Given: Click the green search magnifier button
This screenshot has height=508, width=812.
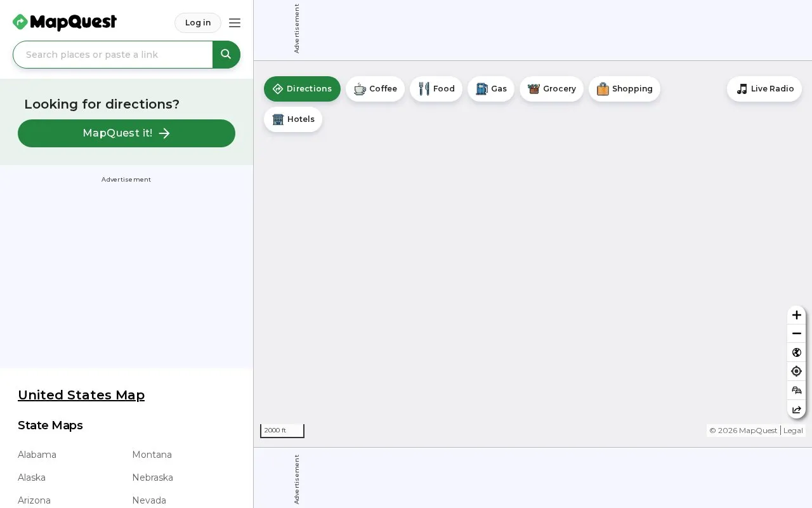Looking at the screenshot, I should 226,55.
